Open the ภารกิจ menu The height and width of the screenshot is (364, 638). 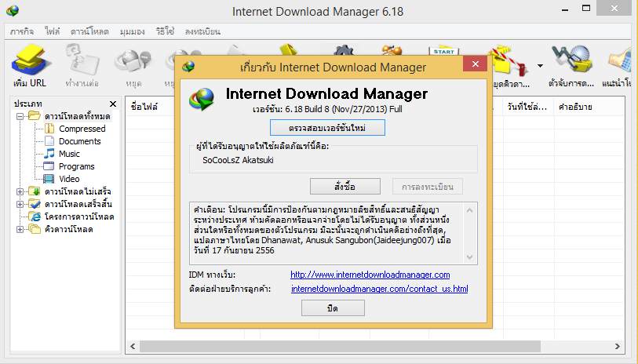coord(22,31)
